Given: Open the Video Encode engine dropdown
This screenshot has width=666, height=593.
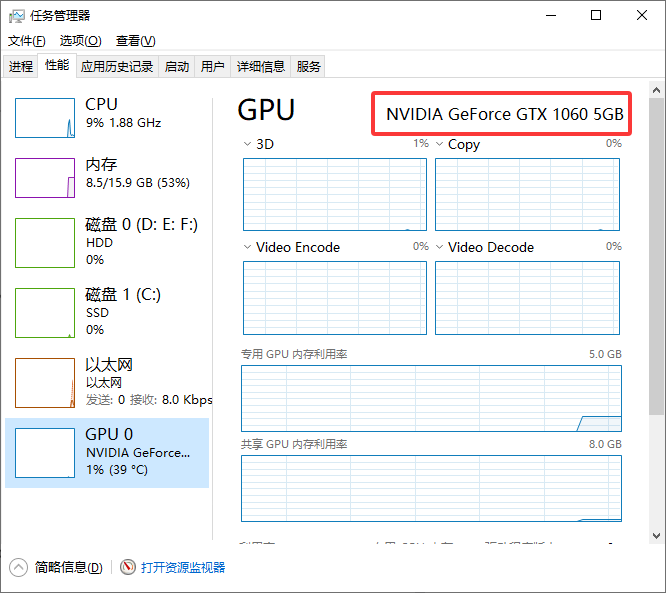Looking at the screenshot, I should tap(247, 247).
